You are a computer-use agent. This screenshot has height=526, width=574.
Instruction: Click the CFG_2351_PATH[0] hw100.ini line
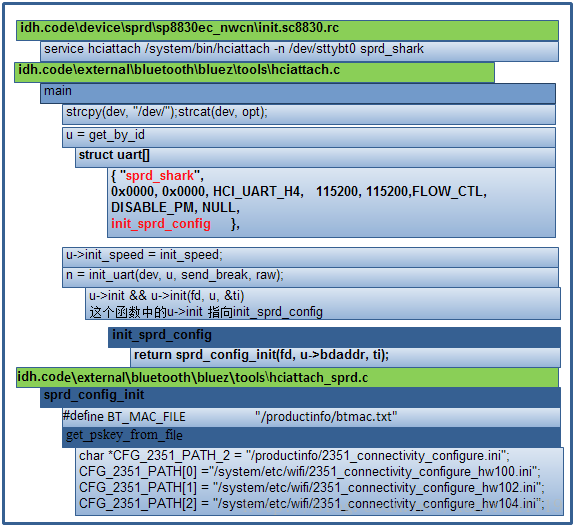point(310,471)
